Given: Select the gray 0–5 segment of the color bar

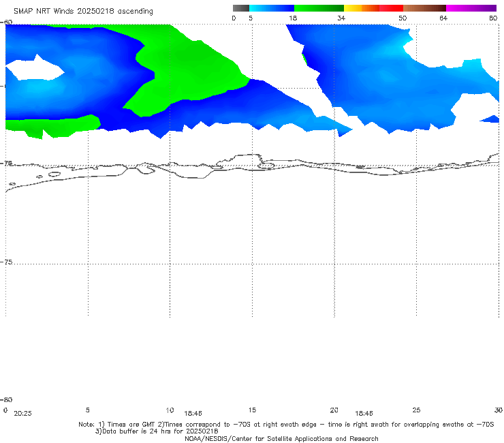Looking at the screenshot, I should [x=240, y=8].
